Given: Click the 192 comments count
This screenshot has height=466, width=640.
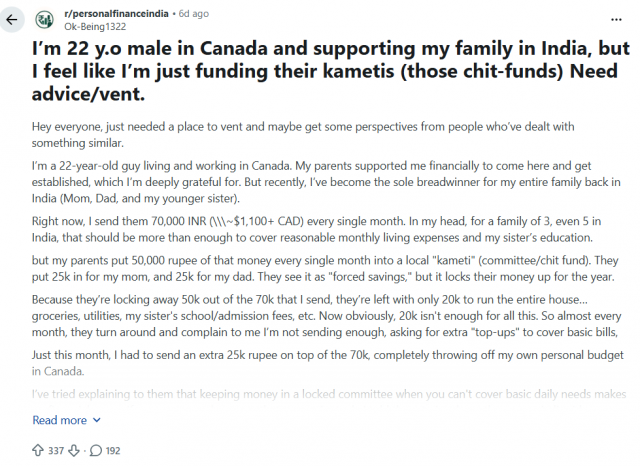Looking at the screenshot, I should click(x=113, y=450).
